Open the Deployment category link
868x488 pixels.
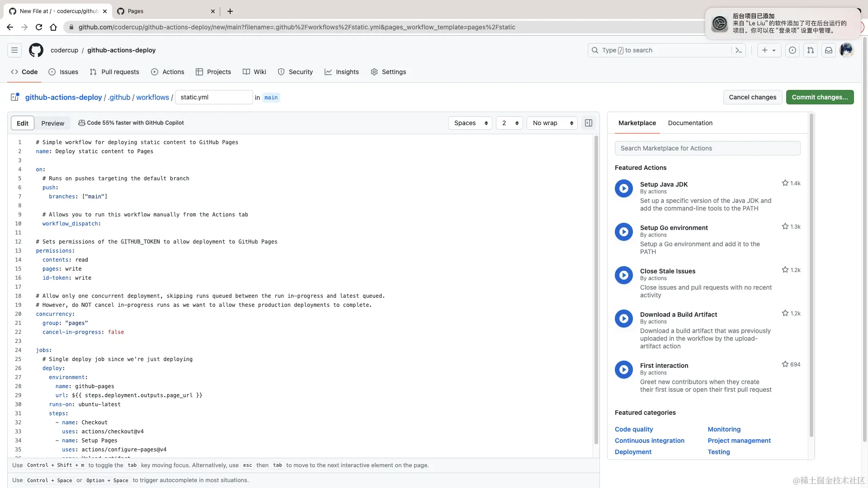click(633, 452)
